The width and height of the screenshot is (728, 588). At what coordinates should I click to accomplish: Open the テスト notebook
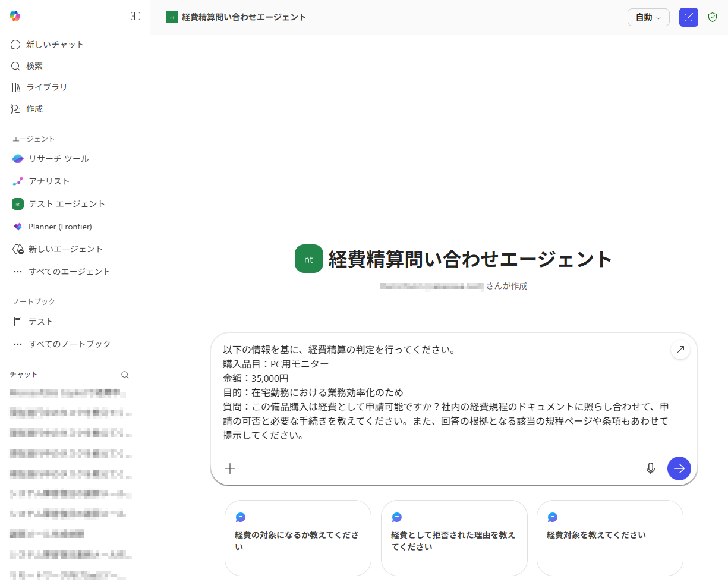[40, 322]
